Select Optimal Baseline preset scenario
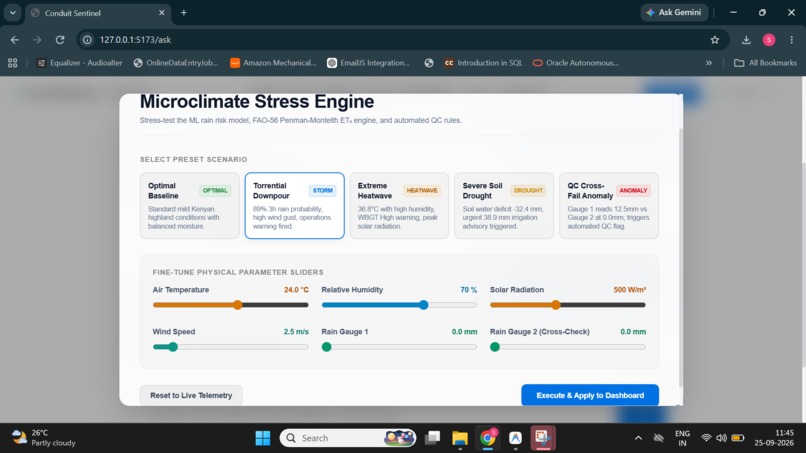This screenshot has width=806, height=453. point(190,206)
